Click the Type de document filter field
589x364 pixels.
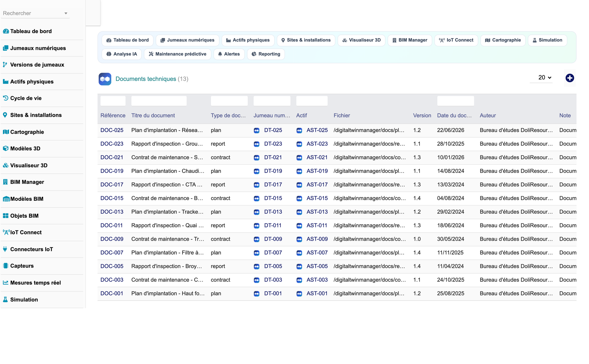[x=229, y=101]
